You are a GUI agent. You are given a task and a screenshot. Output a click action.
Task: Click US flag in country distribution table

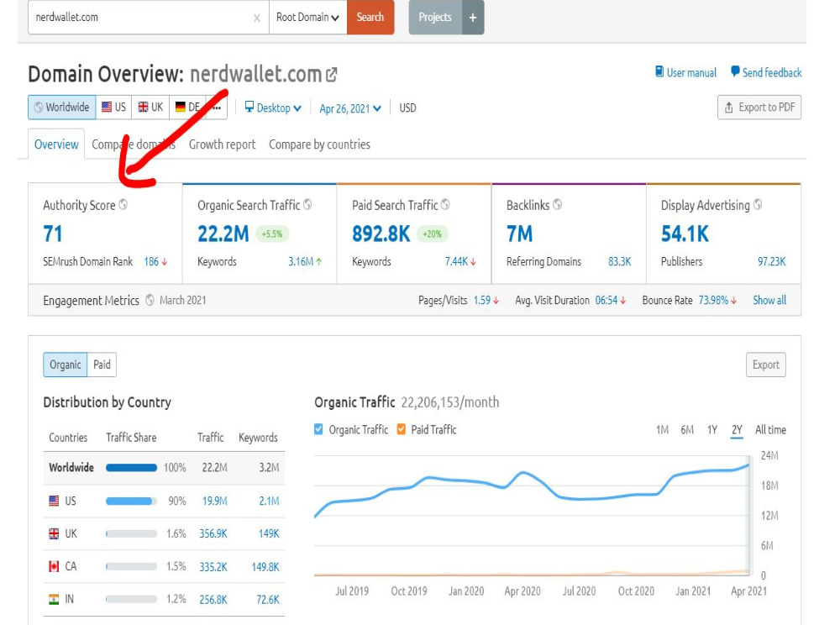[x=54, y=501]
